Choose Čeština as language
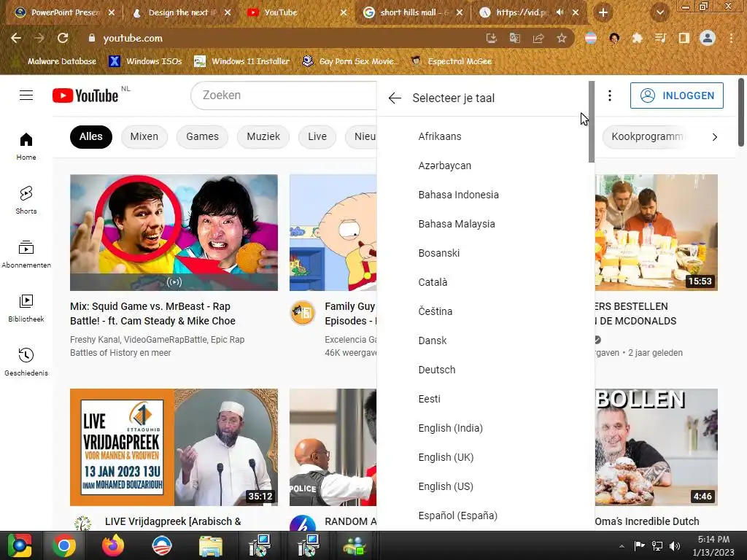747x560 pixels. pyautogui.click(x=483, y=311)
